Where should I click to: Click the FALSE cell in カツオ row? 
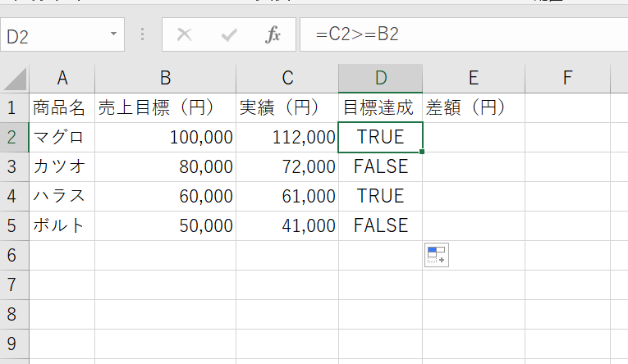click(x=380, y=166)
